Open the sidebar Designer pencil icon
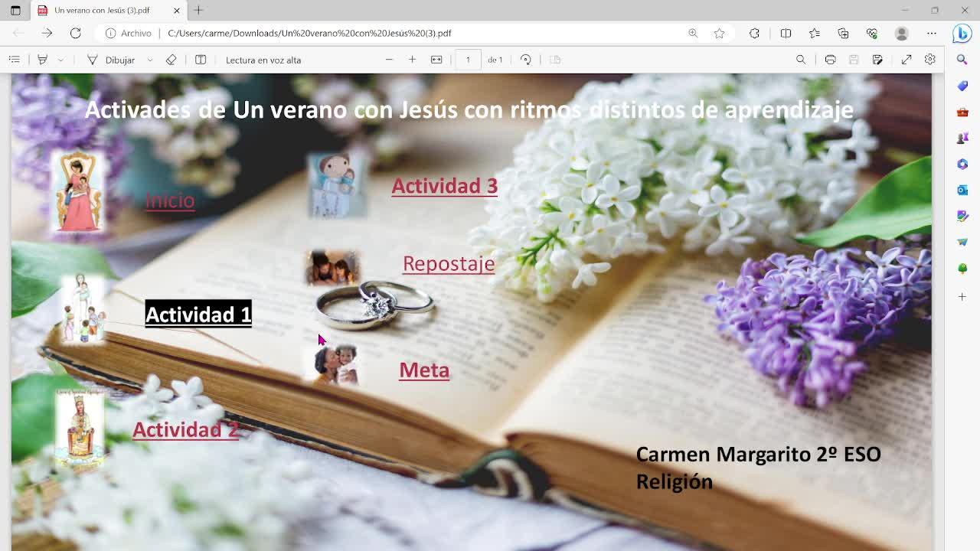The image size is (980, 551). point(962,216)
